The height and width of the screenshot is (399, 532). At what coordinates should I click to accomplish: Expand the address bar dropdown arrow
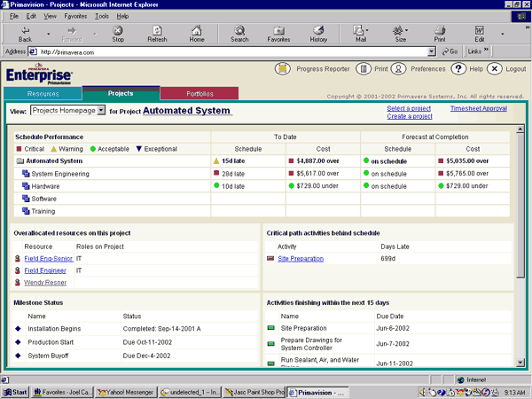point(431,51)
